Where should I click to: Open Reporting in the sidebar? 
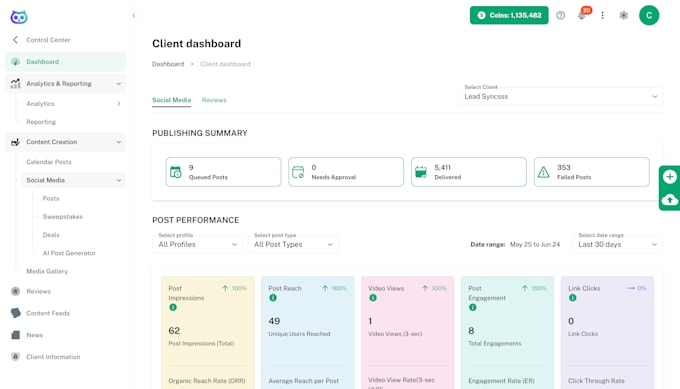click(41, 122)
